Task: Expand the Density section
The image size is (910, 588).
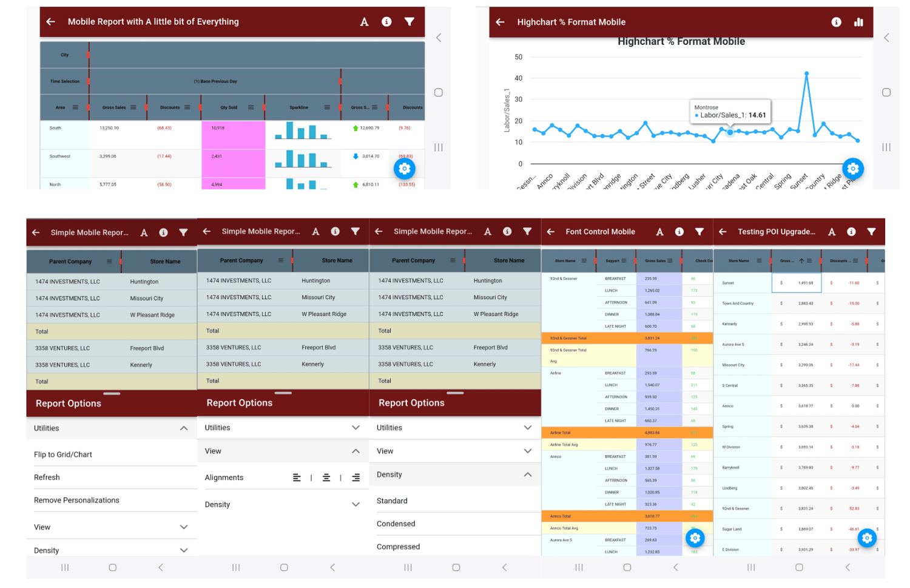Action: [357, 504]
